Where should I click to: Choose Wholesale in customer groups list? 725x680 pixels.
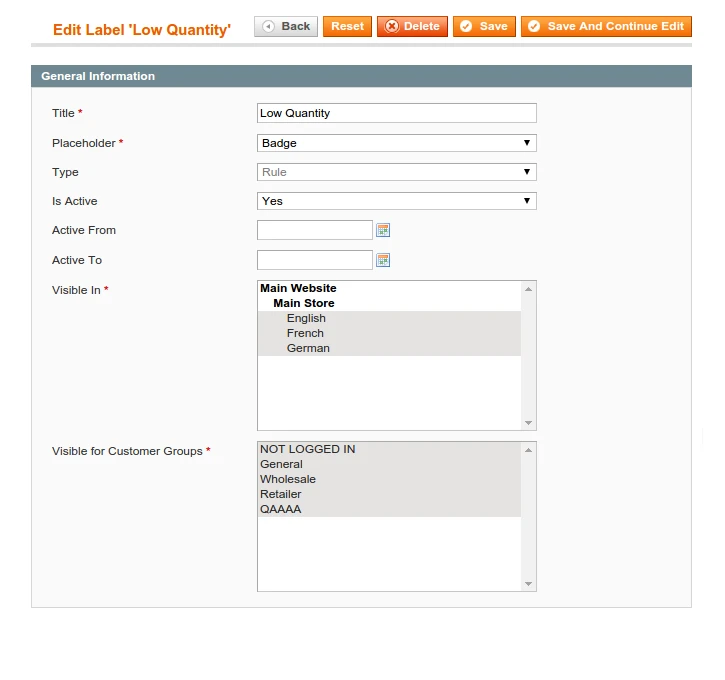[x=288, y=479]
